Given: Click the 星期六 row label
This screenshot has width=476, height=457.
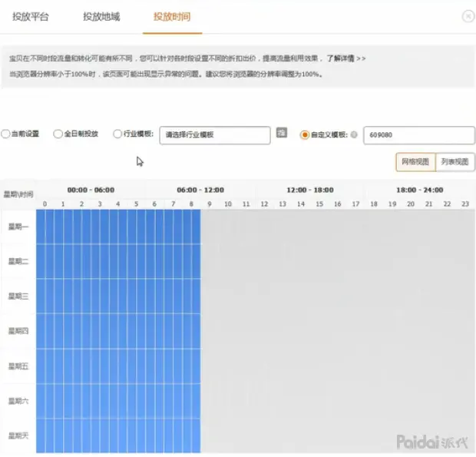Looking at the screenshot, I should pos(18,401).
